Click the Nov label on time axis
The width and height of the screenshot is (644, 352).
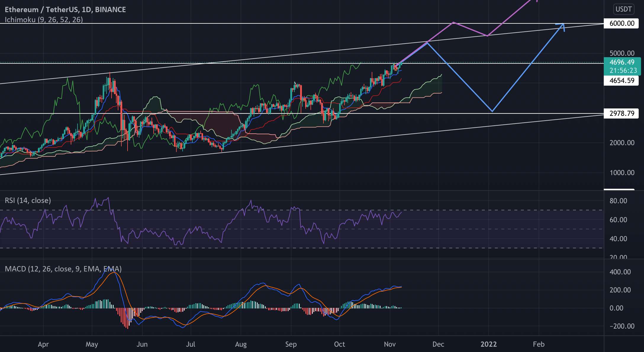tap(390, 344)
